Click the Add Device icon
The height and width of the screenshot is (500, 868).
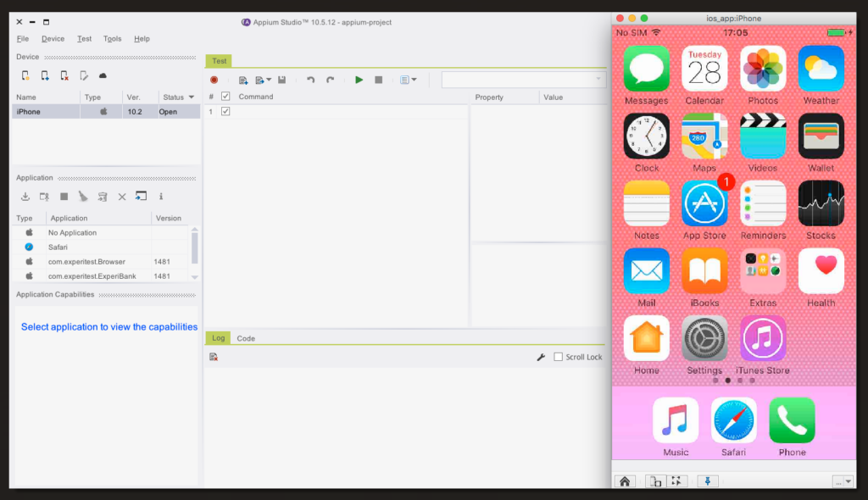[x=45, y=76]
